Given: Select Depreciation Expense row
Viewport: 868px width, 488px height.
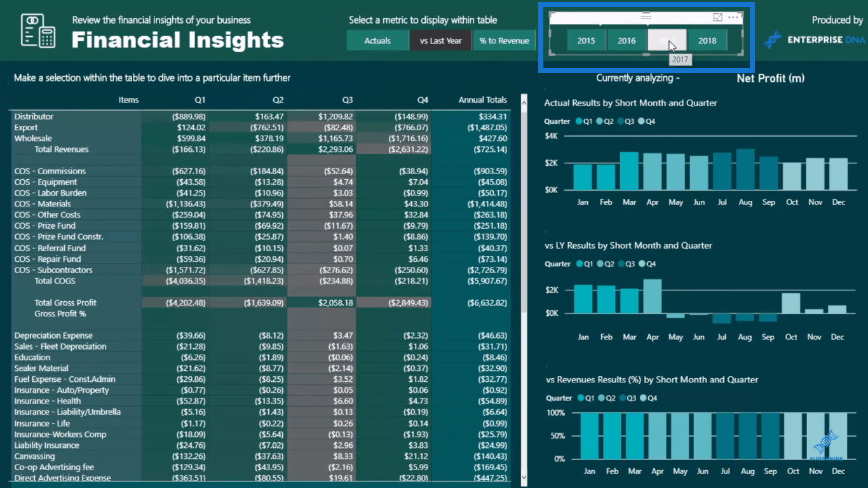Looking at the screenshot, I should (x=261, y=335).
